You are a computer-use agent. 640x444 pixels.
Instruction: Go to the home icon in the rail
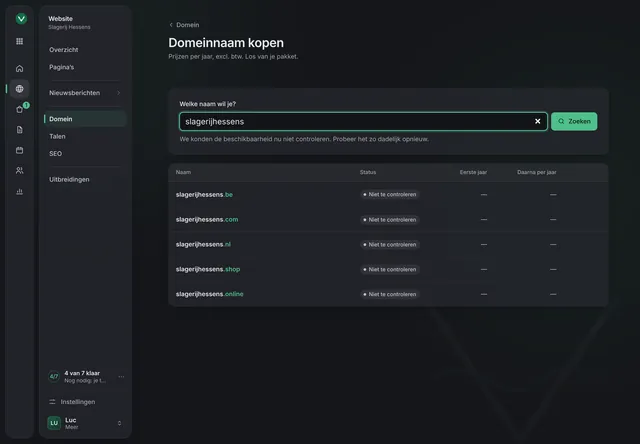[x=19, y=69]
